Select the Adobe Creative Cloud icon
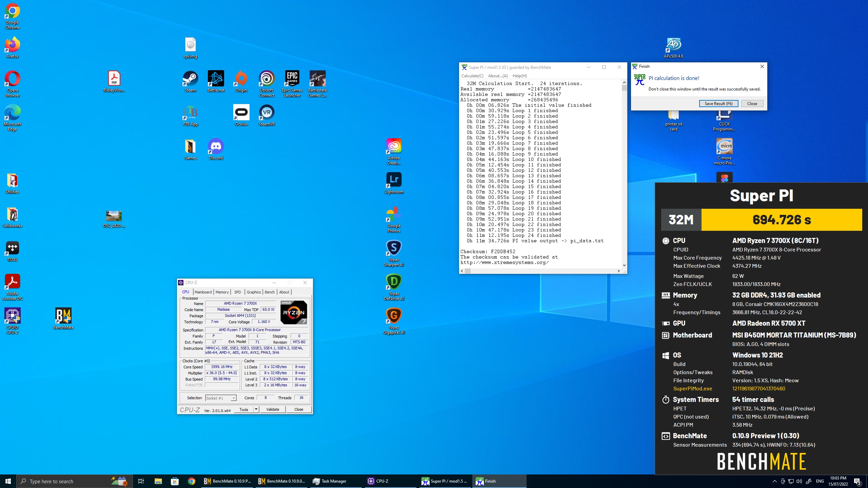Screen dimensions: 868x488 click(x=394, y=151)
